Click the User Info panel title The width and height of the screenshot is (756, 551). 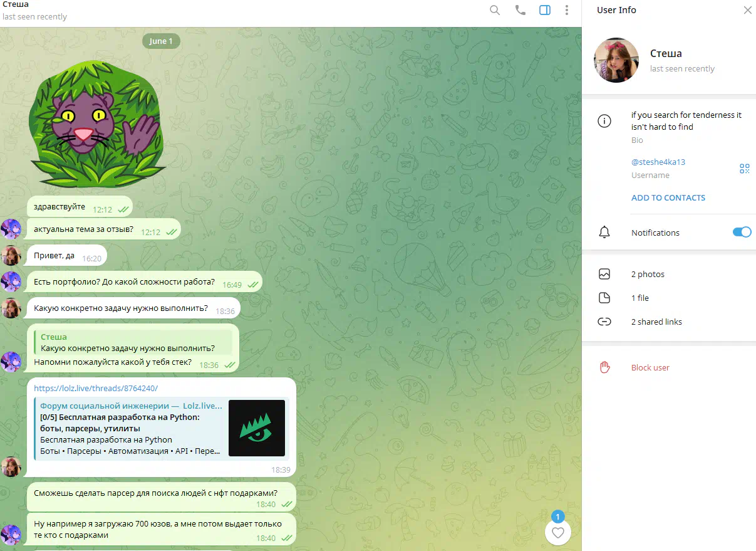coord(616,10)
